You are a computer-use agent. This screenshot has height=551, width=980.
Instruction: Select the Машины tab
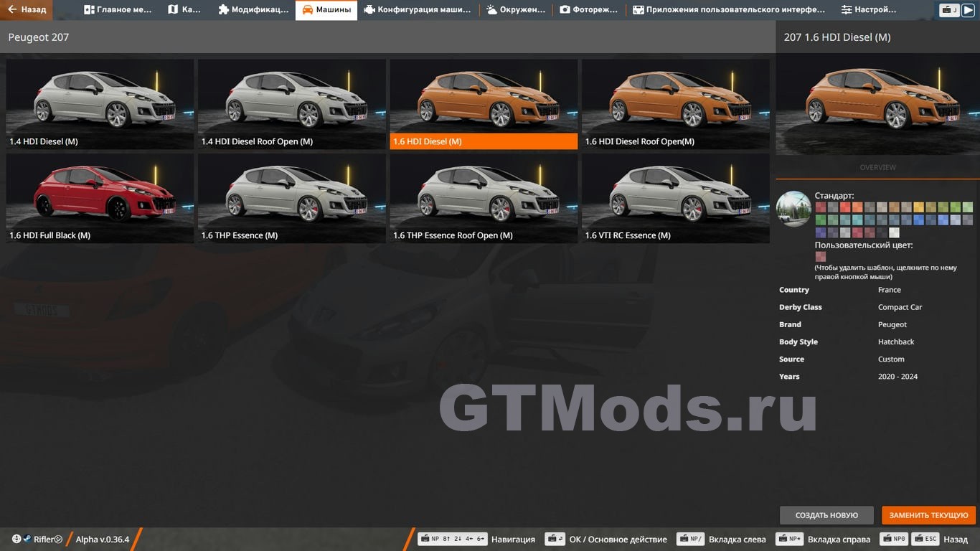tap(326, 10)
